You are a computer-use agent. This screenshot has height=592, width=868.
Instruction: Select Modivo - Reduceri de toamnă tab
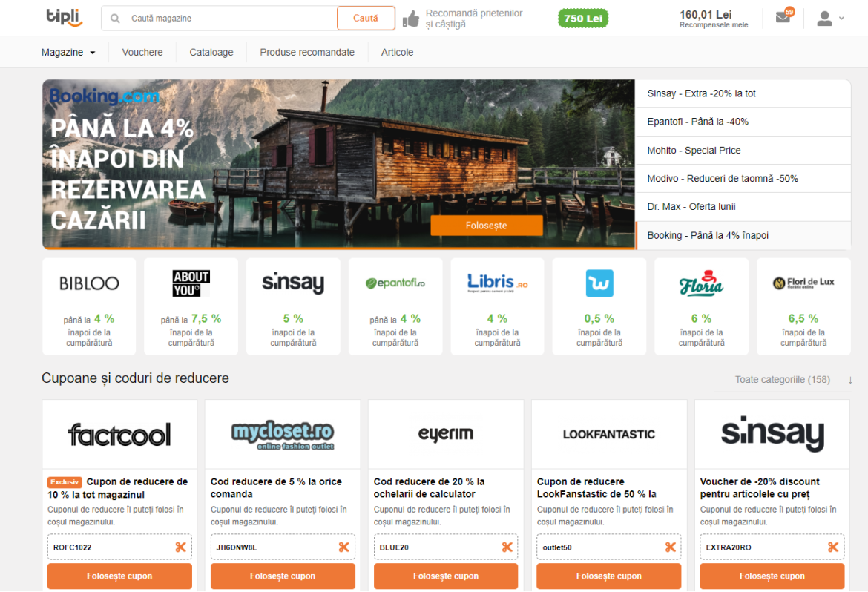point(743,179)
